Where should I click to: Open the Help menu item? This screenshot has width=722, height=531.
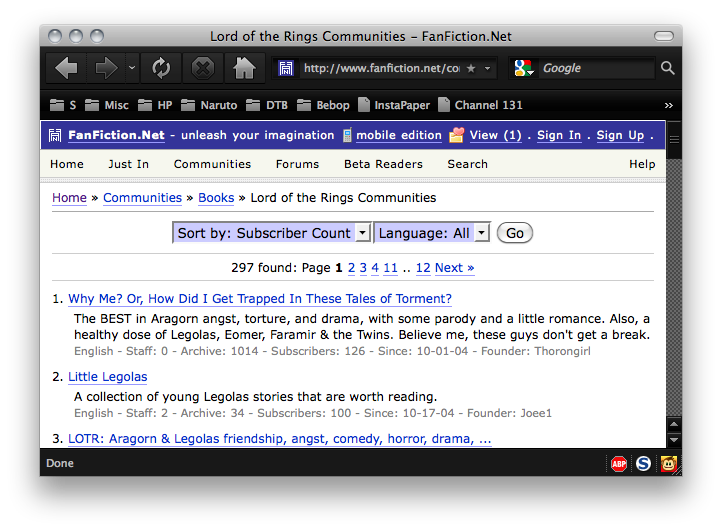tap(642, 164)
